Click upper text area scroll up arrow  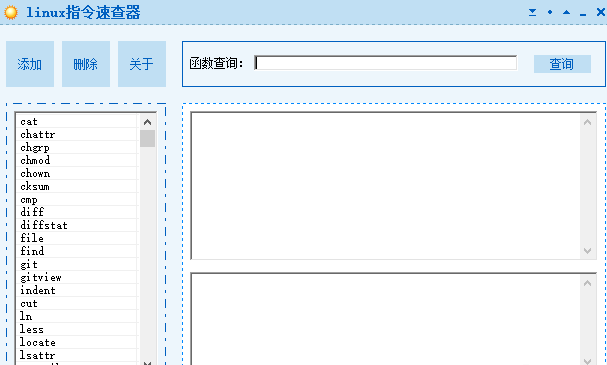tap(587, 122)
